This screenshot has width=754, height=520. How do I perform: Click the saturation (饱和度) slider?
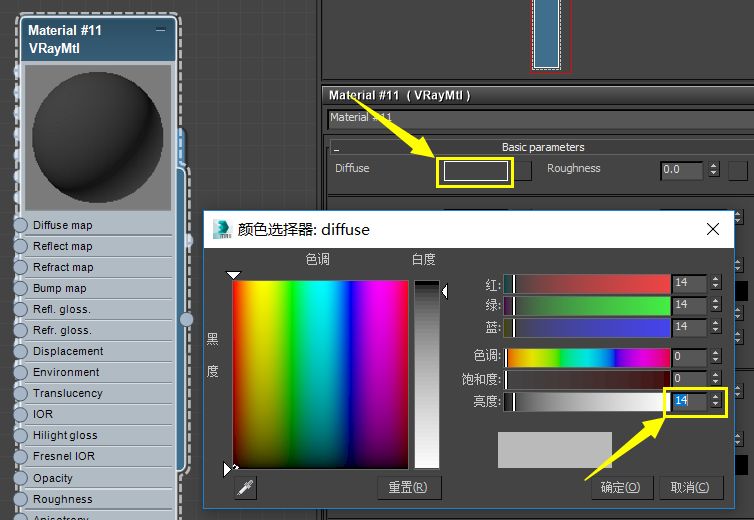pyautogui.click(x=587, y=379)
